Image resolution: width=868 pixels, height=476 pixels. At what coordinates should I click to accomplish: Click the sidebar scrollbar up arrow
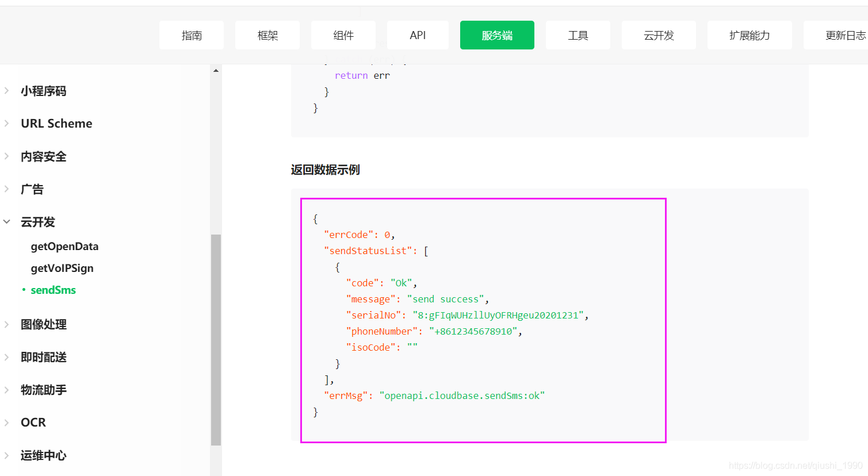pyautogui.click(x=216, y=70)
